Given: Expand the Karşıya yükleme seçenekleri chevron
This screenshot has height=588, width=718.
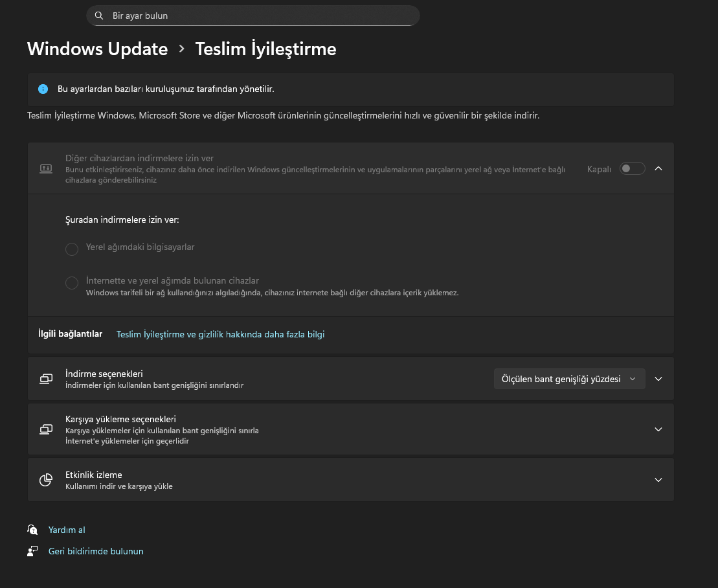Looking at the screenshot, I should (658, 429).
